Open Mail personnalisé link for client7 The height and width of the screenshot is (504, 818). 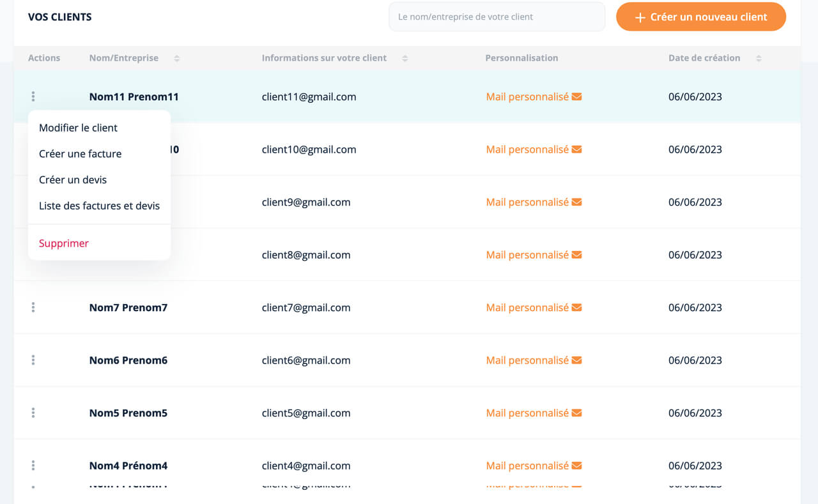[x=527, y=308]
